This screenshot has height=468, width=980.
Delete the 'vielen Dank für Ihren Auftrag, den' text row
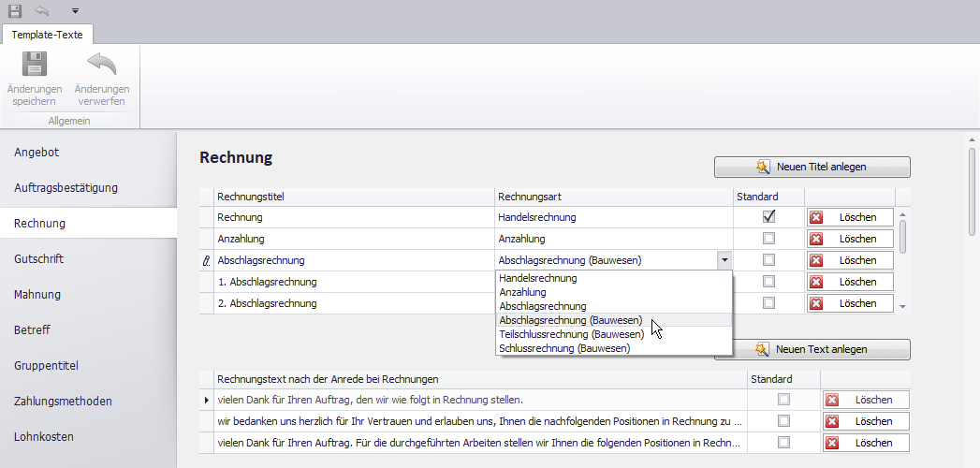pos(866,400)
